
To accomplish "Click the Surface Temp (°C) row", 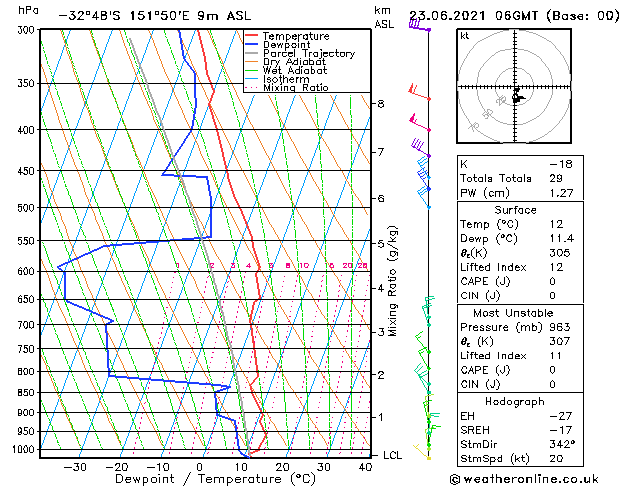I will (520, 224).
